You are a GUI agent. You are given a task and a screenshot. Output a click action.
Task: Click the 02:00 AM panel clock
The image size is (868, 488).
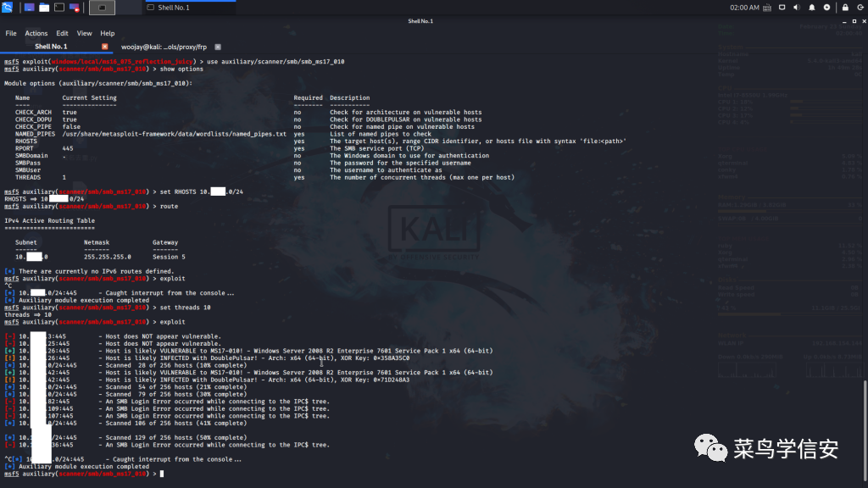[x=744, y=7]
